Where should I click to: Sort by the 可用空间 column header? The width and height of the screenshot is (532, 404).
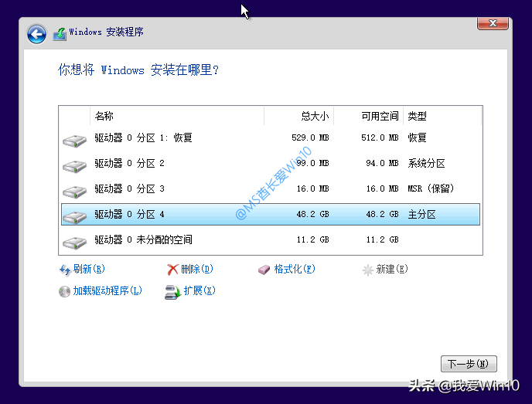point(368,116)
